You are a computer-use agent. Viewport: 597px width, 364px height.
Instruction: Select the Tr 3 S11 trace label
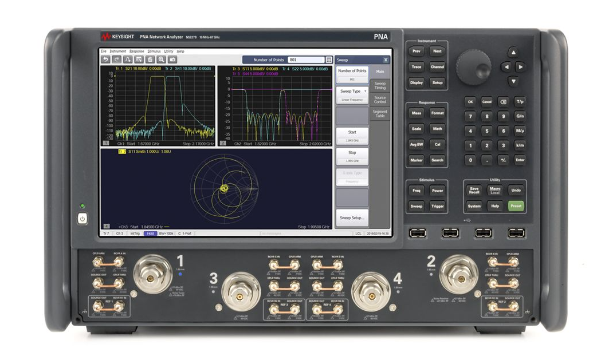[255, 69]
